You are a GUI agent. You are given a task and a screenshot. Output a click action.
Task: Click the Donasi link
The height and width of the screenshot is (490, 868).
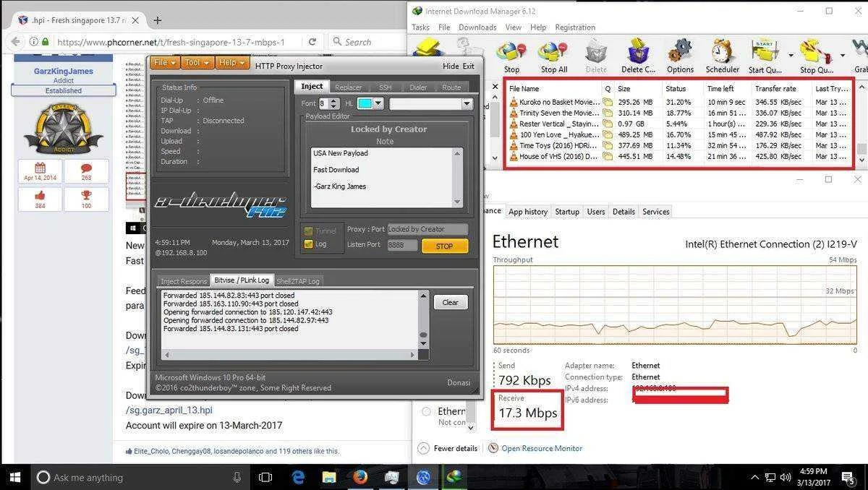tap(459, 382)
